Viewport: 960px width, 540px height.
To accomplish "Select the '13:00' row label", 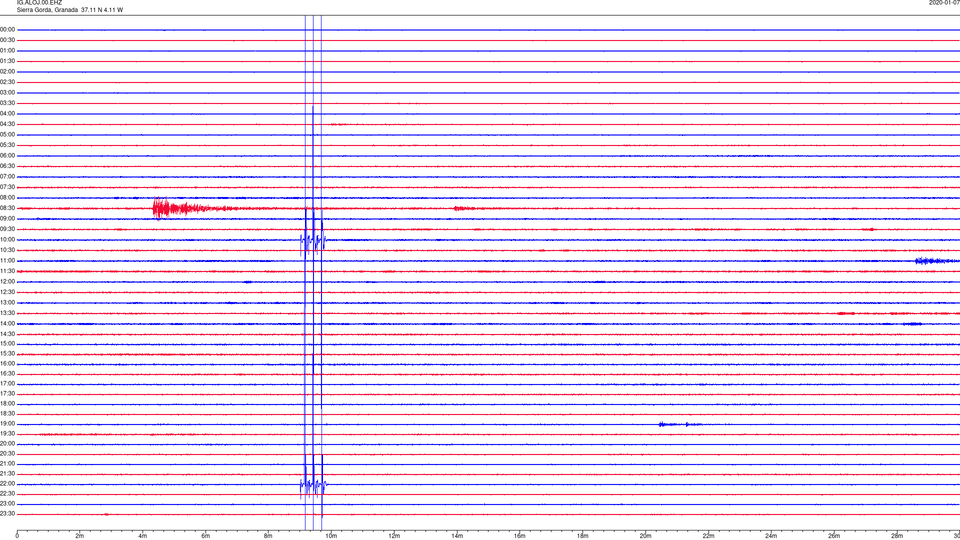I will tap(7, 302).
